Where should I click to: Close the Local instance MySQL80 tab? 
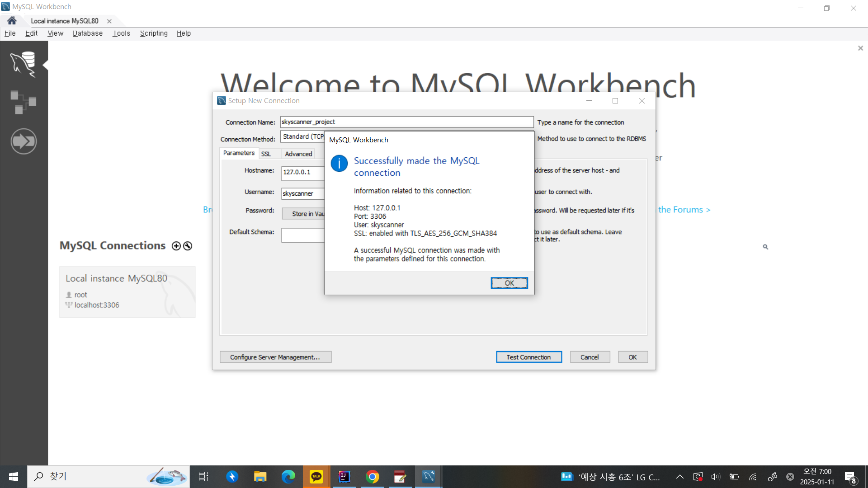coord(109,21)
